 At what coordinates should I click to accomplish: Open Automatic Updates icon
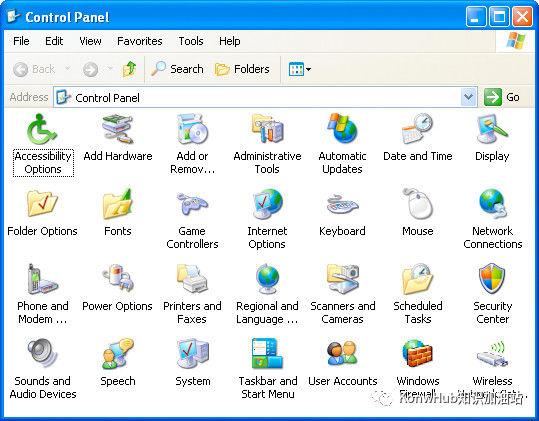coord(342,129)
